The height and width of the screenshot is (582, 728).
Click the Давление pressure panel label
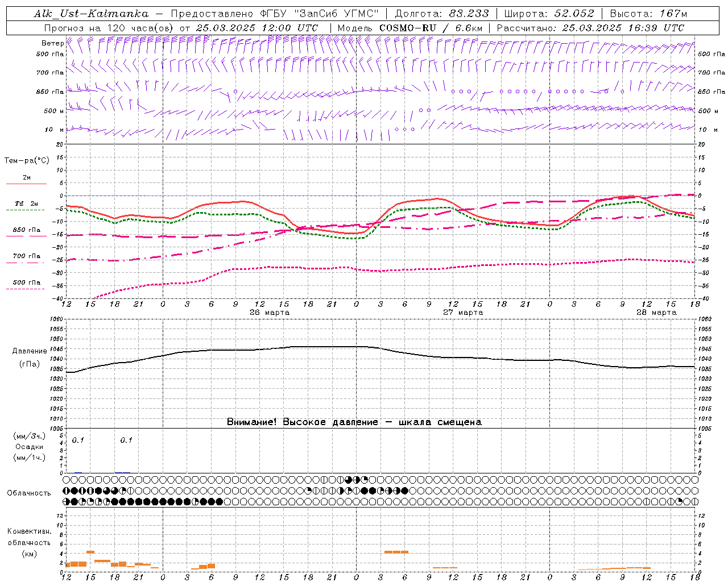(x=30, y=351)
